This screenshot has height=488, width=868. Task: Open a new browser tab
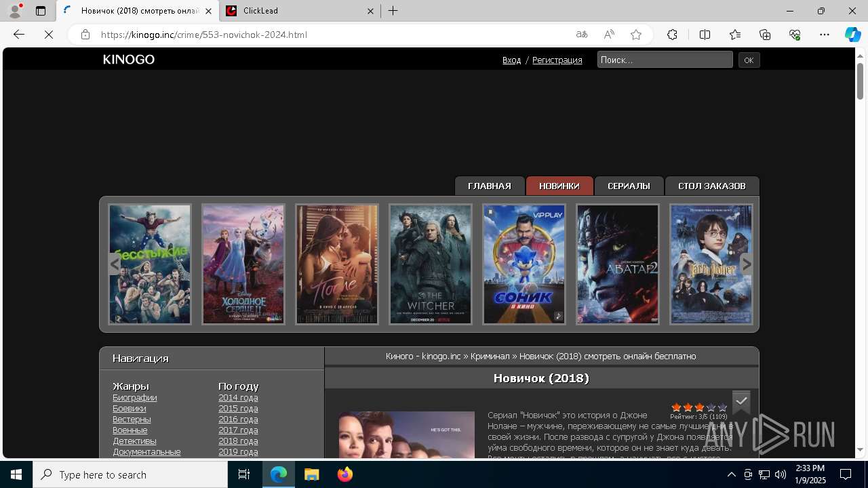click(393, 11)
